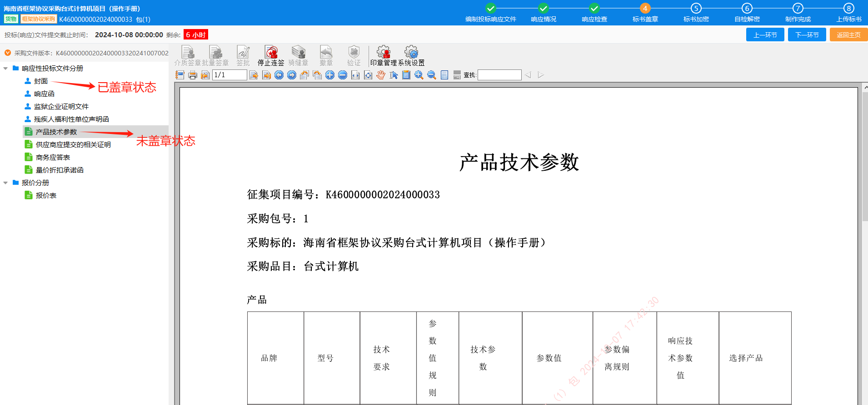
Task: Select the hand pan tool
Action: pyautogui.click(x=381, y=75)
